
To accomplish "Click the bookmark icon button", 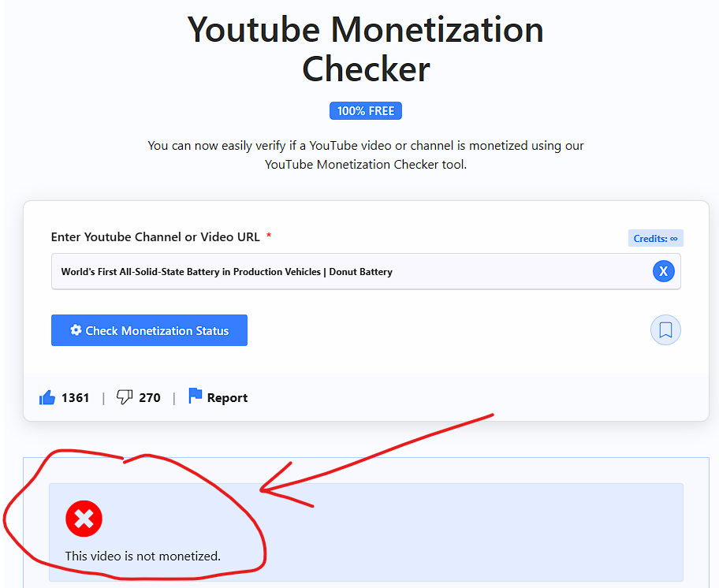I will (x=665, y=330).
